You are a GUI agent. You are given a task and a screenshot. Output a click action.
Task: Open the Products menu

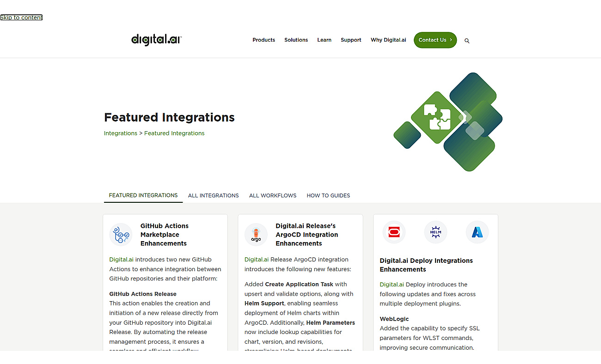pyautogui.click(x=264, y=40)
